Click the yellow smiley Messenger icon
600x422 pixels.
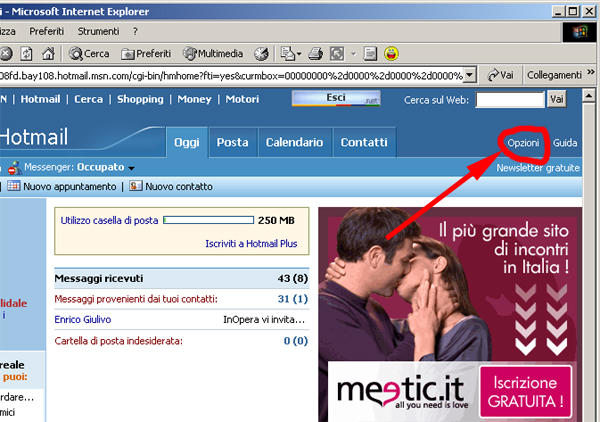pyautogui.click(x=391, y=54)
